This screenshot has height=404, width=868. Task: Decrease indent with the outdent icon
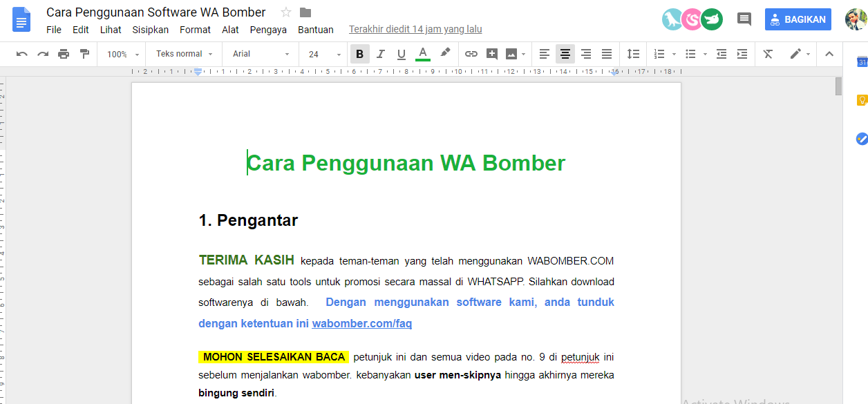(721, 54)
